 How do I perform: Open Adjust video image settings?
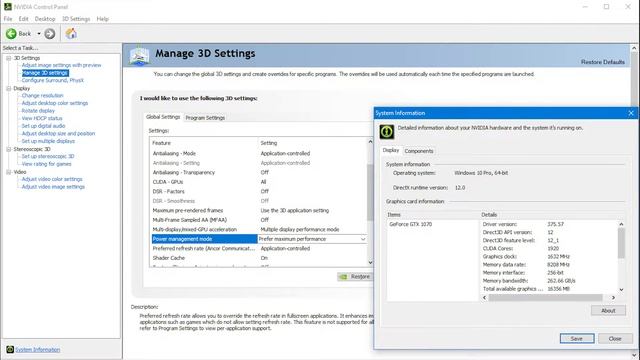tap(53, 187)
